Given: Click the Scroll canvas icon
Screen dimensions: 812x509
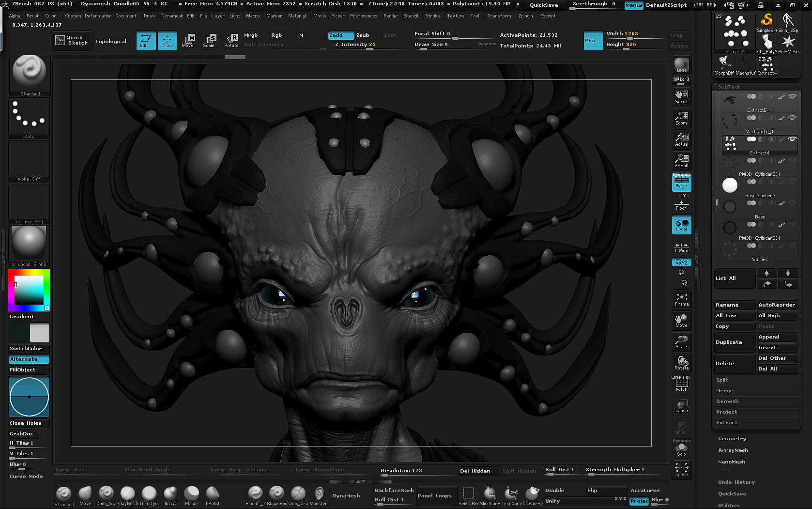Looking at the screenshot, I should click(681, 97).
